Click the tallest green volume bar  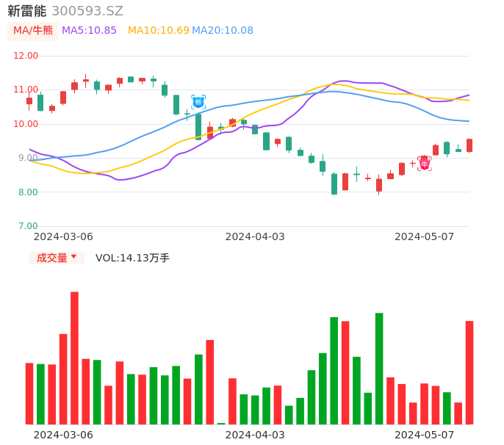pos(379,368)
